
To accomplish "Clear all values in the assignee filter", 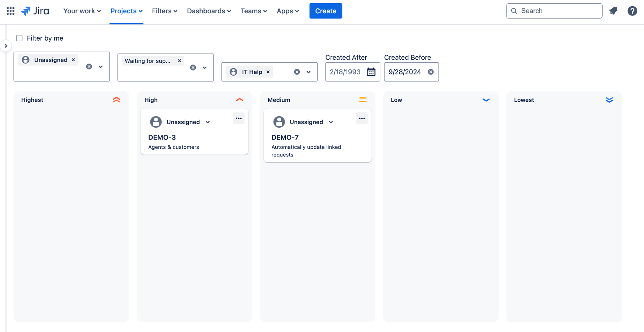I will click(x=89, y=67).
